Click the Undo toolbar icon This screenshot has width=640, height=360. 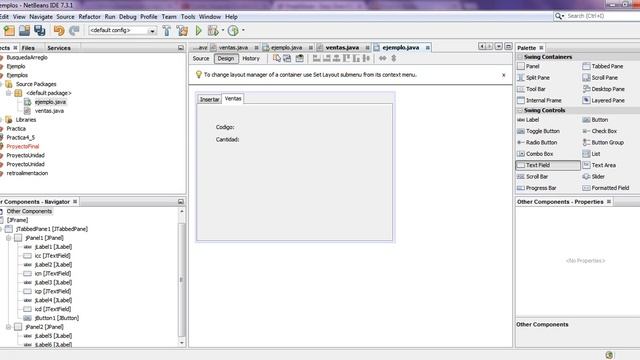(59, 31)
